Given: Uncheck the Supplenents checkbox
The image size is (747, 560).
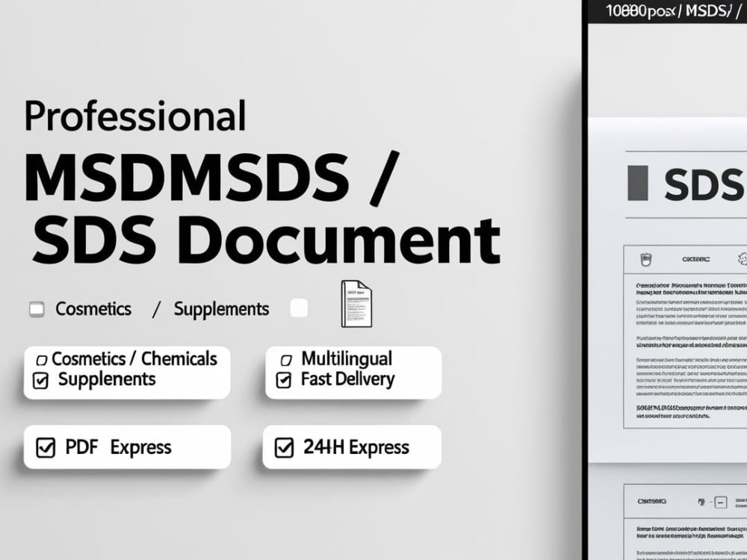Looking at the screenshot, I should (40, 381).
